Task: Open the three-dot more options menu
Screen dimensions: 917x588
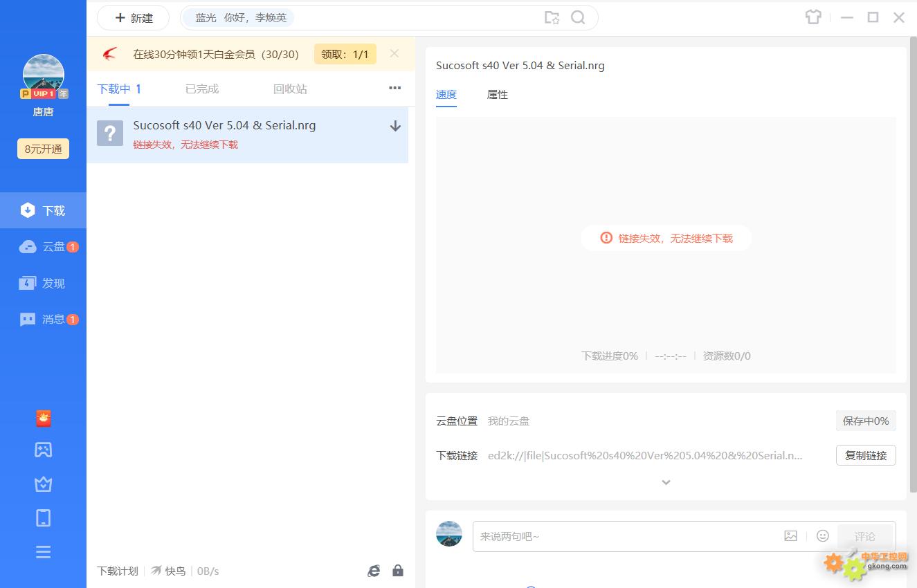Action: [395, 88]
